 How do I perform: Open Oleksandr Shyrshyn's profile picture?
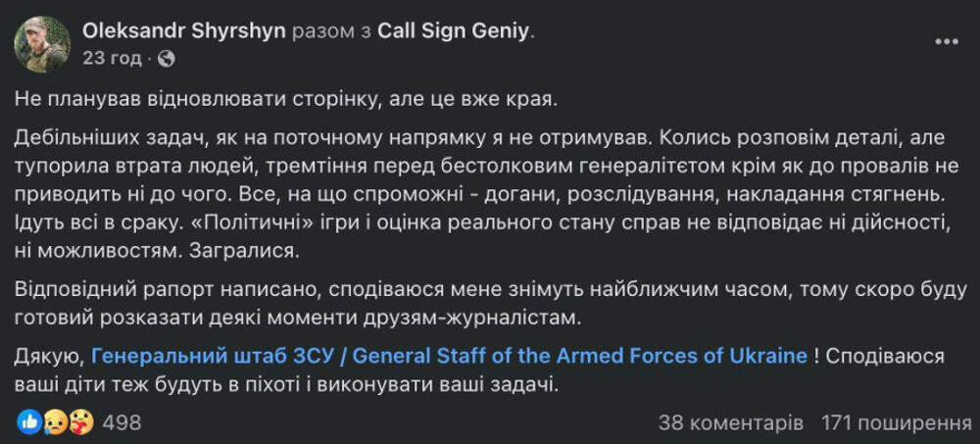click(x=42, y=44)
